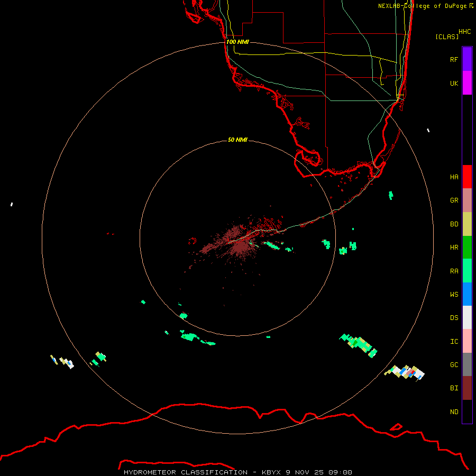Click the GC legend label
This screenshot has height=476, width=476.
pyautogui.click(x=454, y=364)
